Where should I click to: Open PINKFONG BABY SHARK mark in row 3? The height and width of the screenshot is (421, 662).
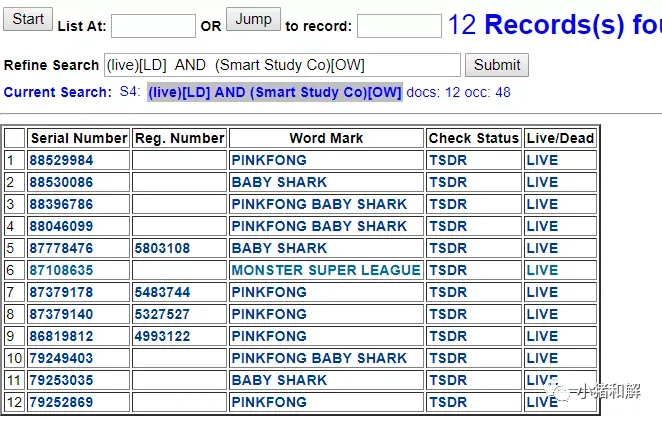320,204
